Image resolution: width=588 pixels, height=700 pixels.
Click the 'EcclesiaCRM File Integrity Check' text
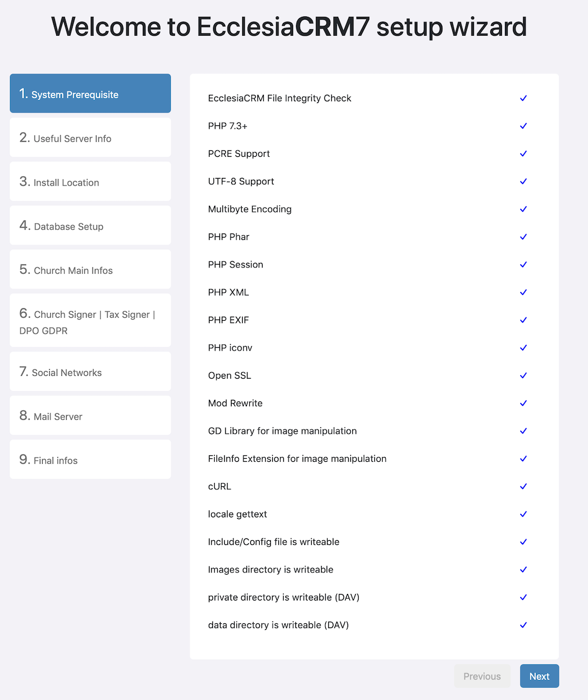click(x=279, y=98)
